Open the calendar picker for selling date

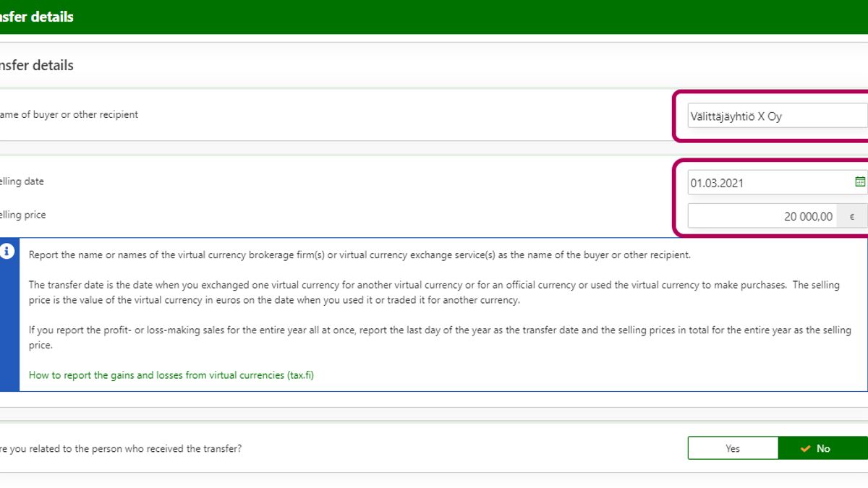click(859, 182)
